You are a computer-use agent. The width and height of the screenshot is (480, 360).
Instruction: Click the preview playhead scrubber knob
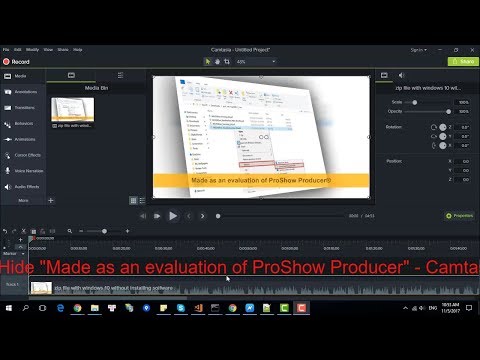coord(218,216)
